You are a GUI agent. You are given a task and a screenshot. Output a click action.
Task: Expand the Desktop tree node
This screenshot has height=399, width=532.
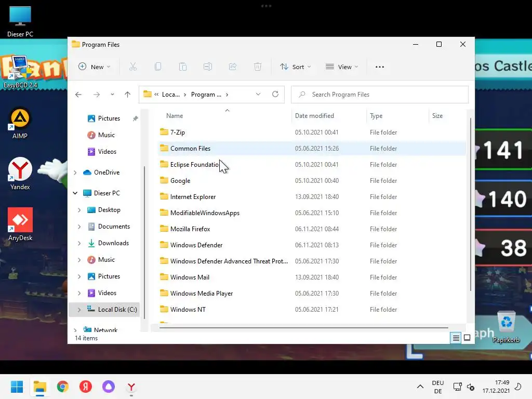click(79, 210)
